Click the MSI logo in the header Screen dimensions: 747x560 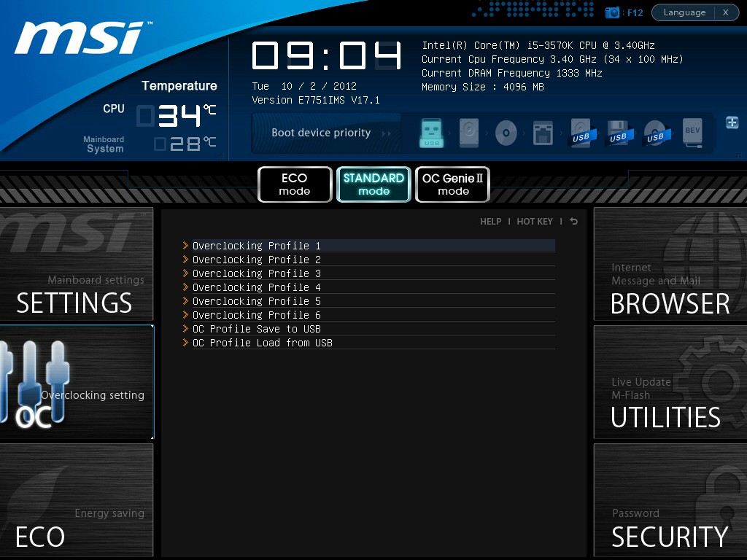point(82,37)
